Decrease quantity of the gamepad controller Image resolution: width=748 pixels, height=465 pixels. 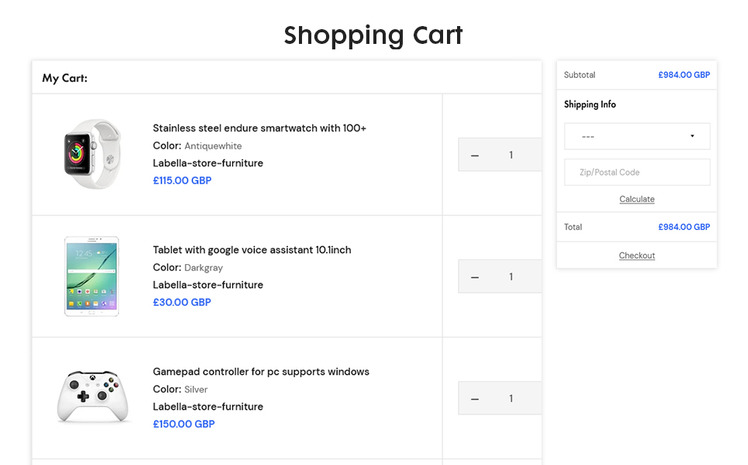(475, 399)
